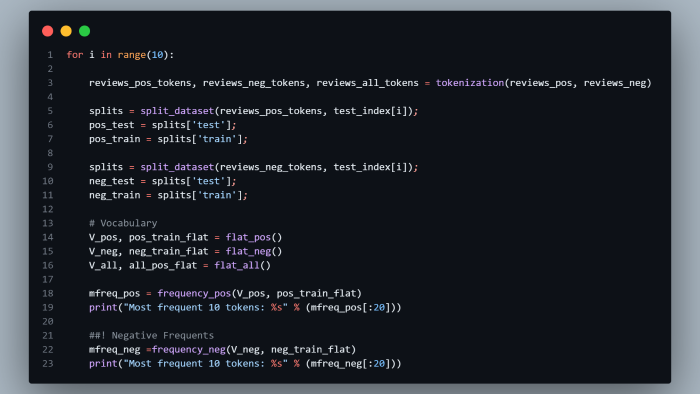700x394 pixels.
Task: Click 'split_dataset' on line 5
Action: click(177, 111)
